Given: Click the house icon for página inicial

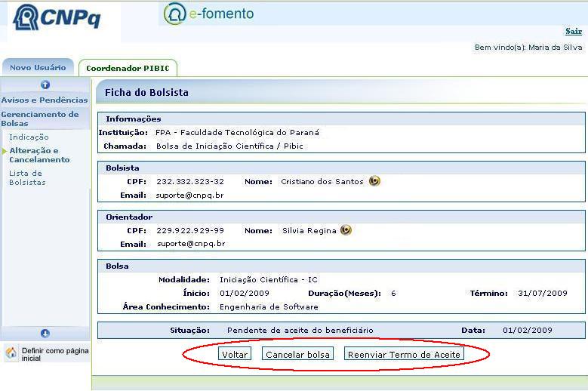Looking at the screenshot, I should (11, 353).
